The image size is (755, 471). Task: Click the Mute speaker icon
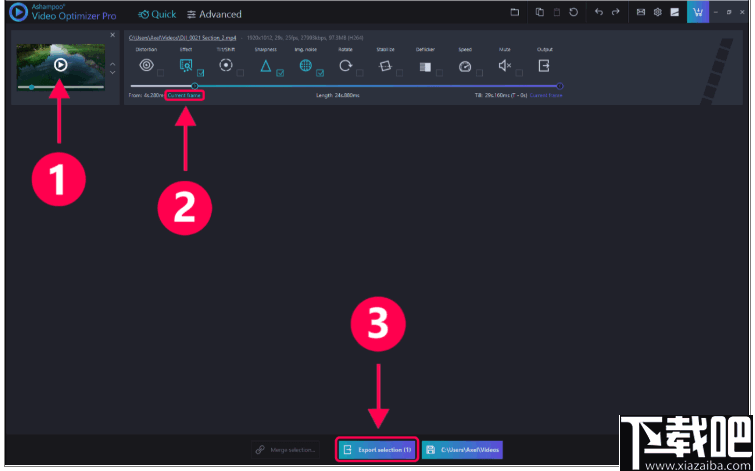505,65
